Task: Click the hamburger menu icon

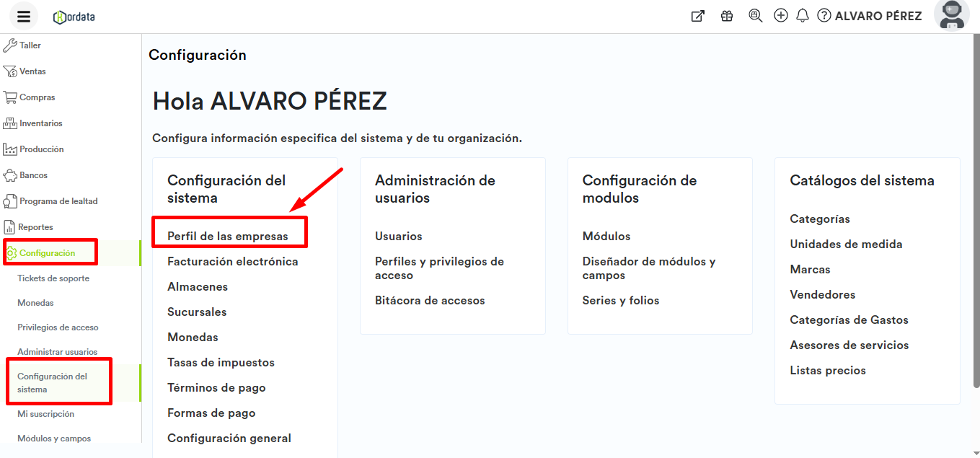Action: point(24,17)
